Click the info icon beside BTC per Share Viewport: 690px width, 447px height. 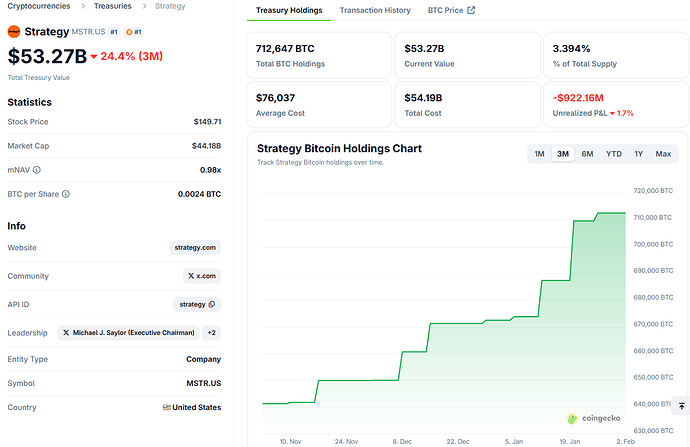65,193
